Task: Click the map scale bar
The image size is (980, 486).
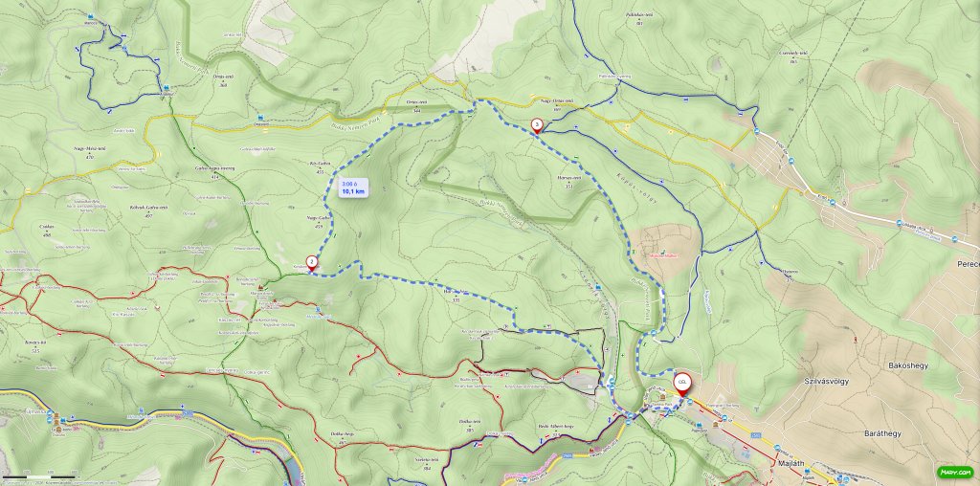Action: (38, 478)
